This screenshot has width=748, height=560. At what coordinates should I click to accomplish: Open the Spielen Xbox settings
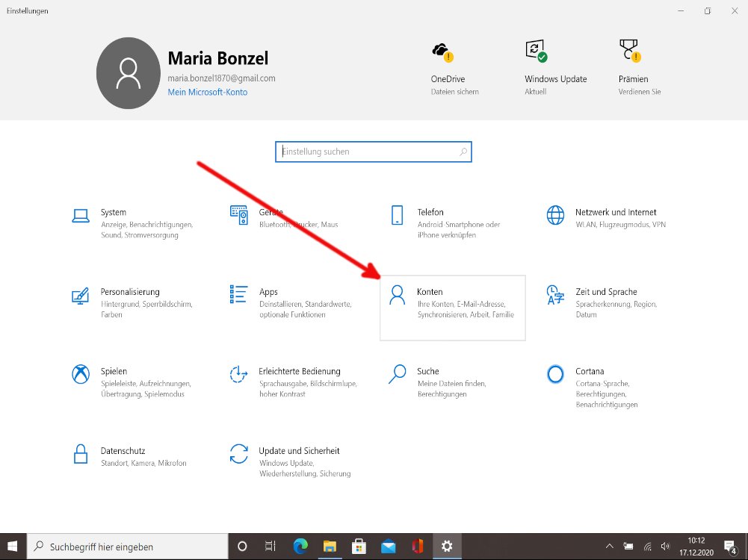point(114,372)
